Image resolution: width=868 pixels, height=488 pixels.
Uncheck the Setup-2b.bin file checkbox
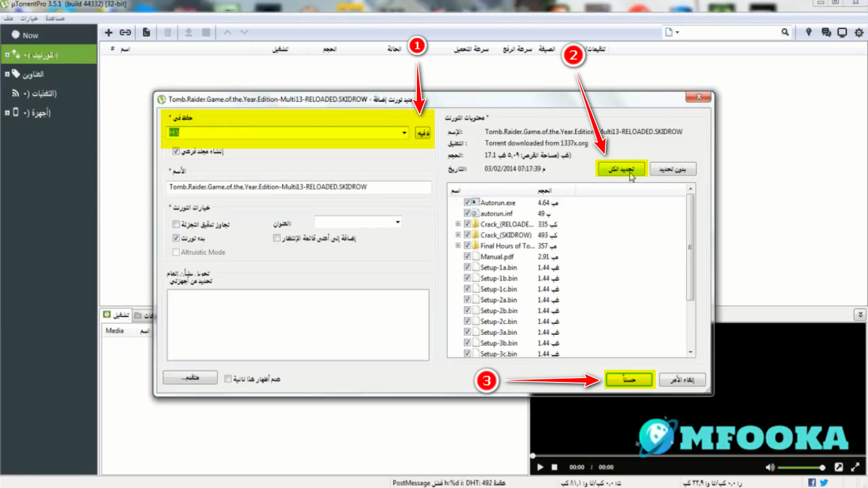tap(468, 311)
